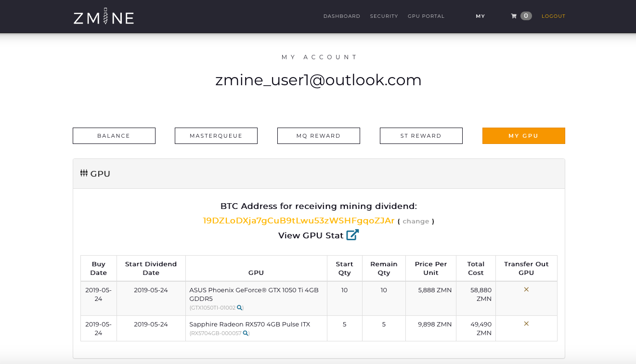Click the Total Cost column header

(x=476, y=268)
